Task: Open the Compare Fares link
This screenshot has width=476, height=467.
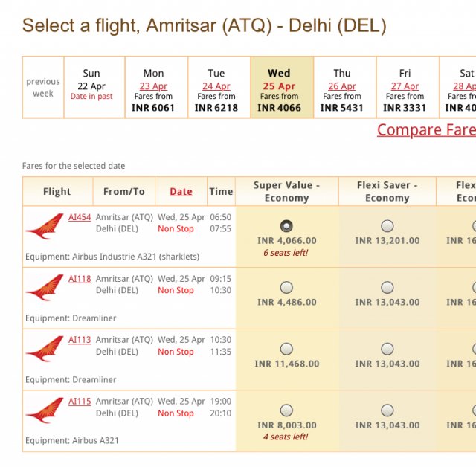Action: [x=425, y=129]
